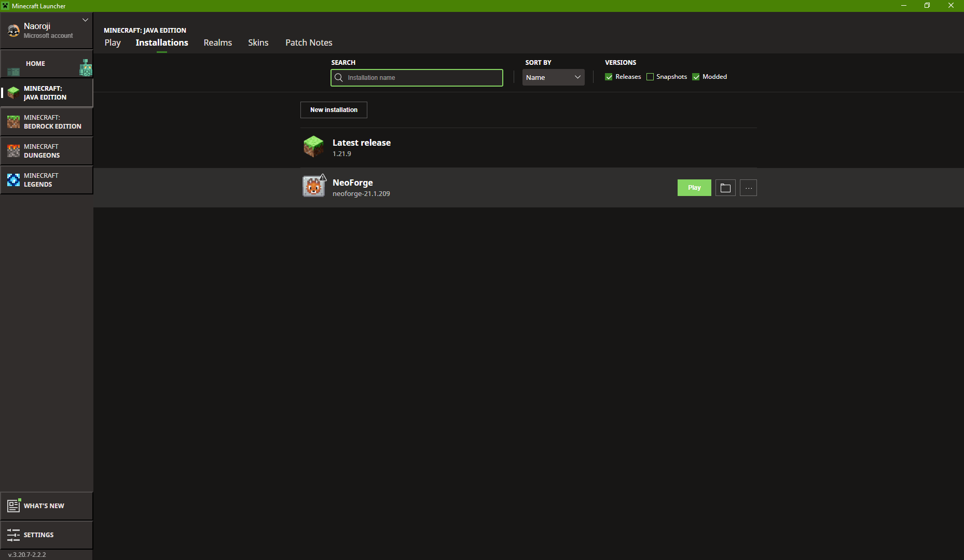This screenshot has width=964, height=560.
Task: Click the NeoForge fox installation icon
Action: coord(313,187)
